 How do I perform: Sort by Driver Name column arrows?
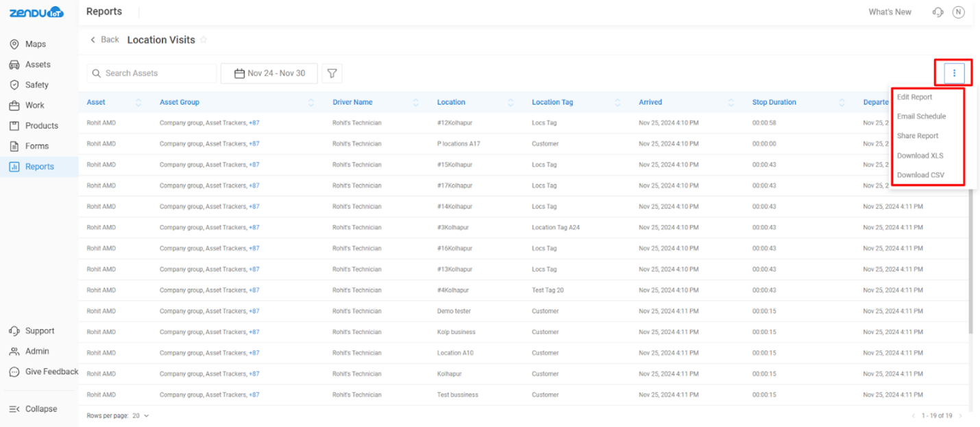click(416, 103)
